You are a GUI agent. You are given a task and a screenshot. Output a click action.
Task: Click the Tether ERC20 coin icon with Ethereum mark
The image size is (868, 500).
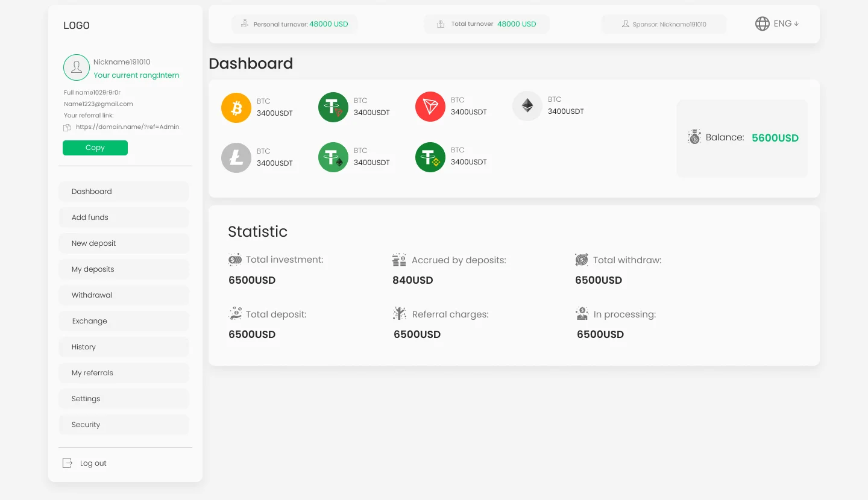click(333, 157)
